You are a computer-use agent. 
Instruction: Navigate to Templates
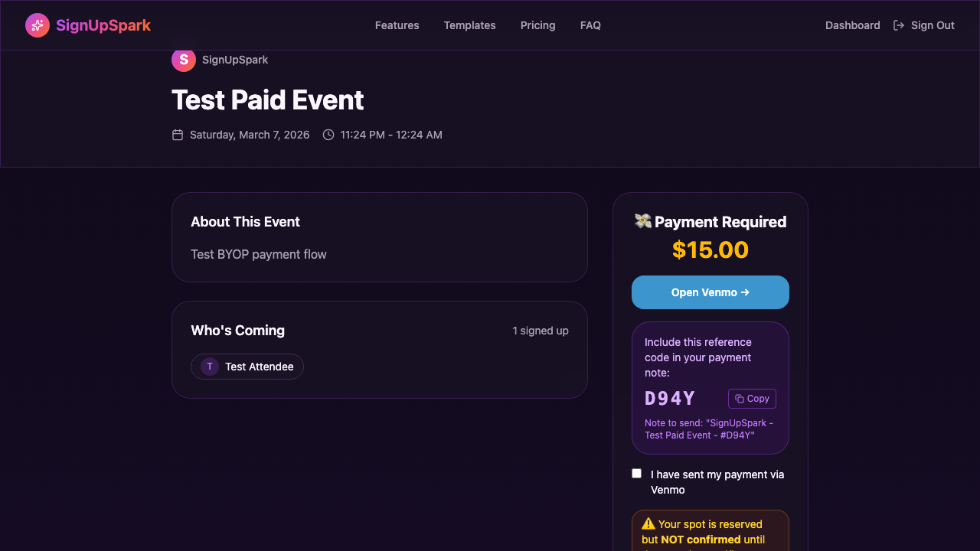click(x=469, y=24)
